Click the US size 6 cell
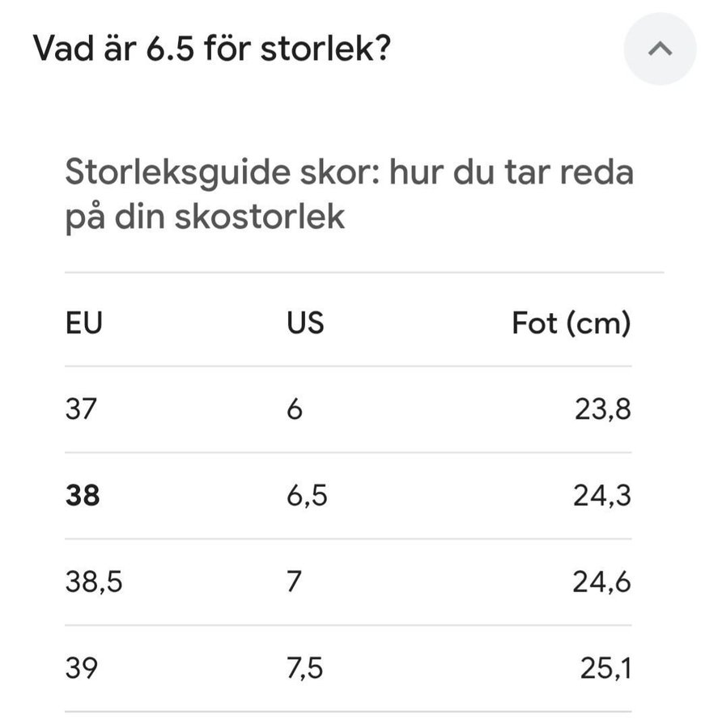The width and height of the screenshot is (722, 728). 295,409
